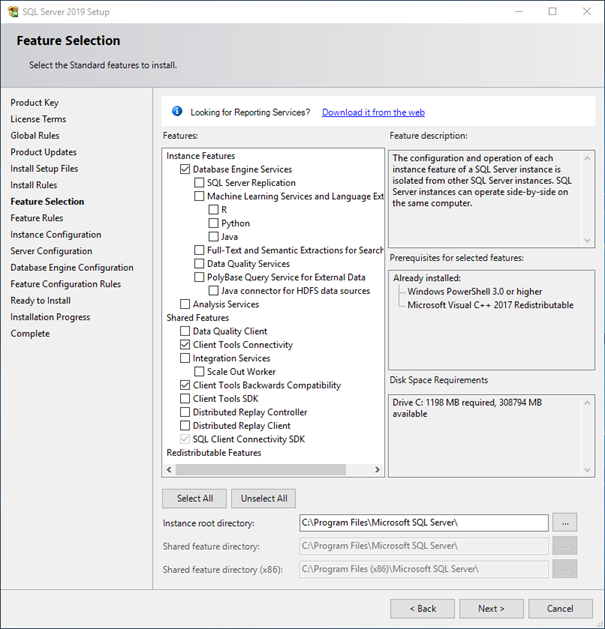Screen dimensions: 605x629
Task: Check Distributed Replay Client
Action: click(x=185, y=426)
